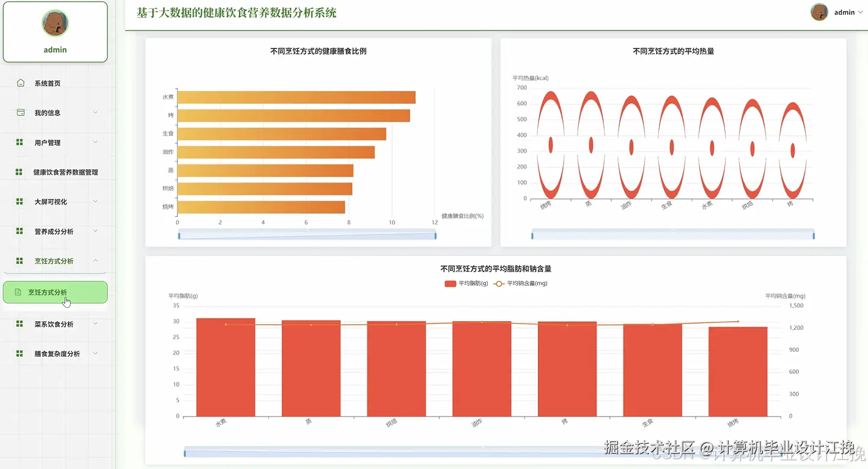This screenshot has width=868, height=469.
Task: Expand the 营养成分分析 menu chevron
Action: [95, 231]
